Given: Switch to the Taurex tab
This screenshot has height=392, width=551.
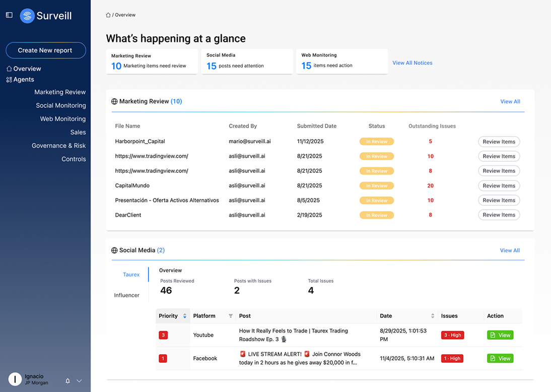Looking at the screenshot, I should point(131,275).
